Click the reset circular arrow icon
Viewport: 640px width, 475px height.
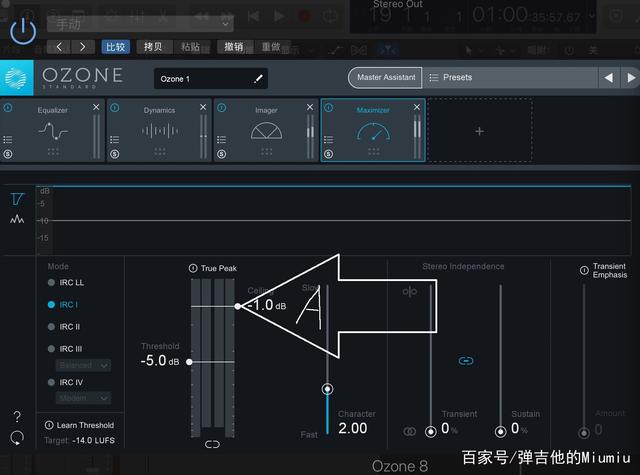coord(17,437)
